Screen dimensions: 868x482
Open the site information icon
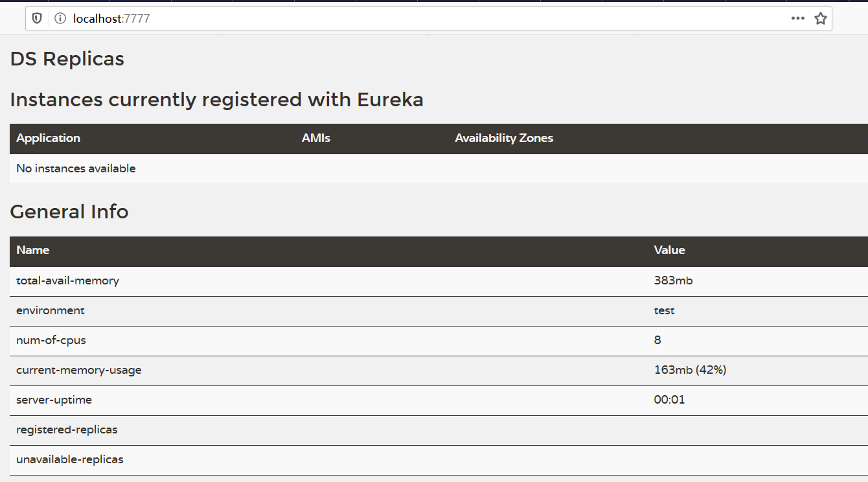pyautogui.click(x=60, y=19)
